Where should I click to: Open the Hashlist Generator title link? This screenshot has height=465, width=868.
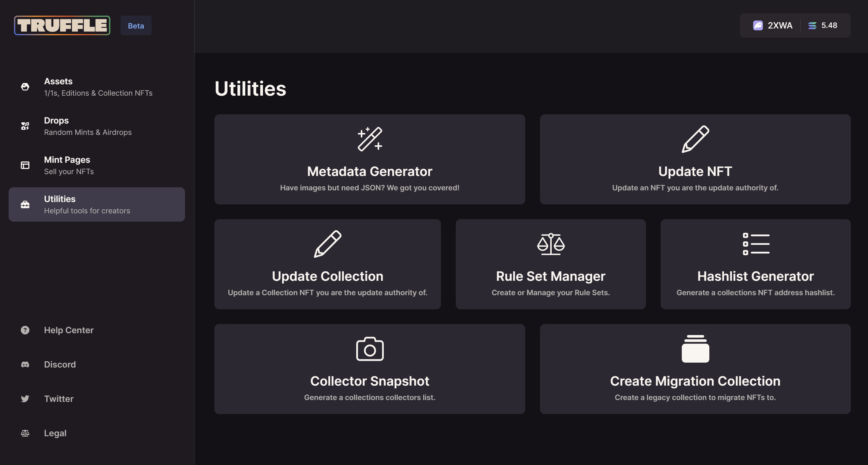(756, 276)
